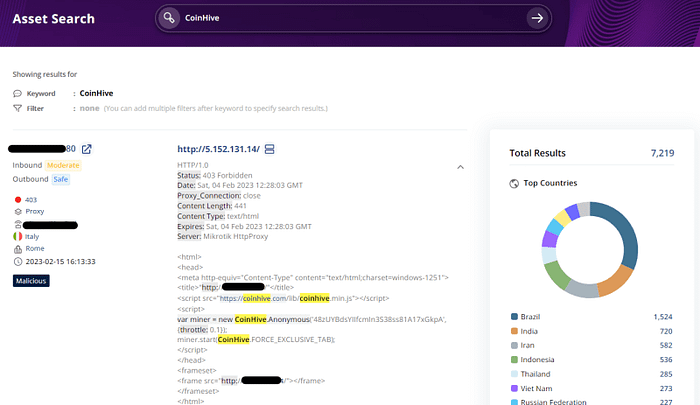Click the magnifier icon in search bar
The width and height of the screenshot is (700, 405).
pos(169,18)
